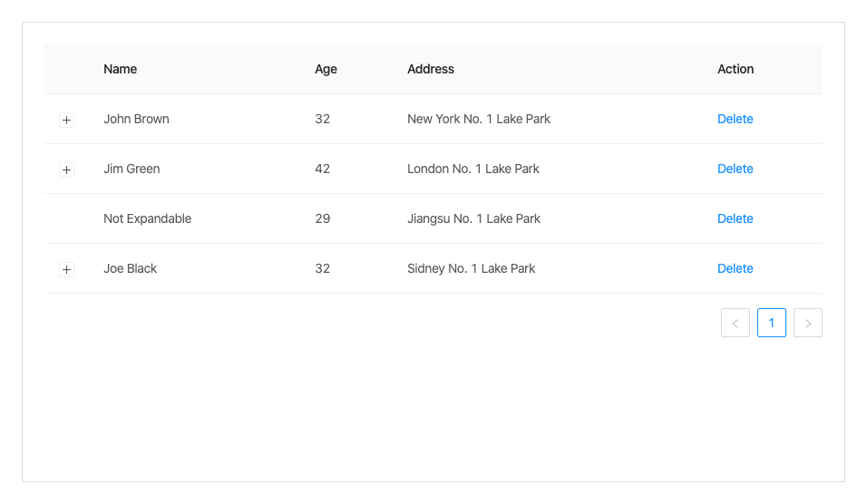
Task: Click the Jim Green name cell
Action: (x=132, y=169)
